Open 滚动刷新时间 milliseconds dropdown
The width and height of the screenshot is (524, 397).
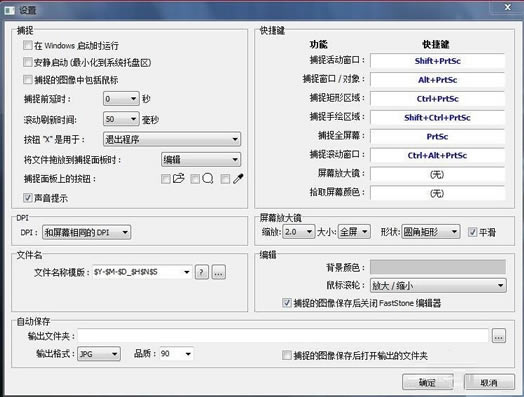coord(121,119)
